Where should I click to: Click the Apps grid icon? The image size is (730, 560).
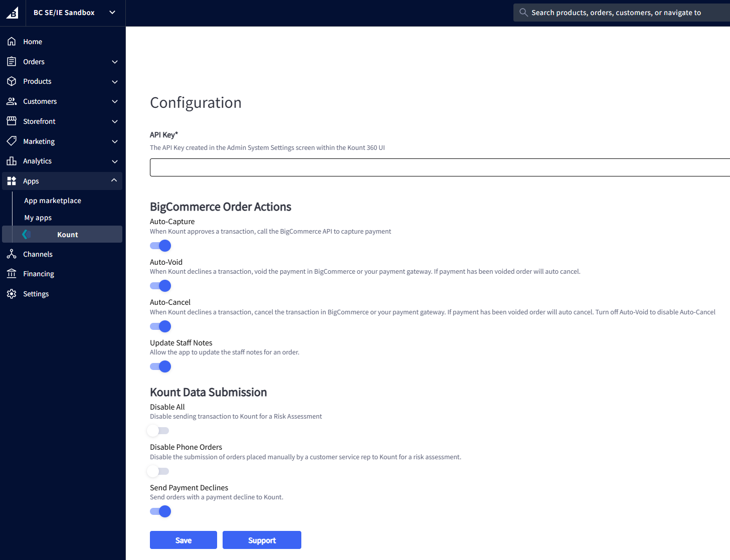coord(12,181)
